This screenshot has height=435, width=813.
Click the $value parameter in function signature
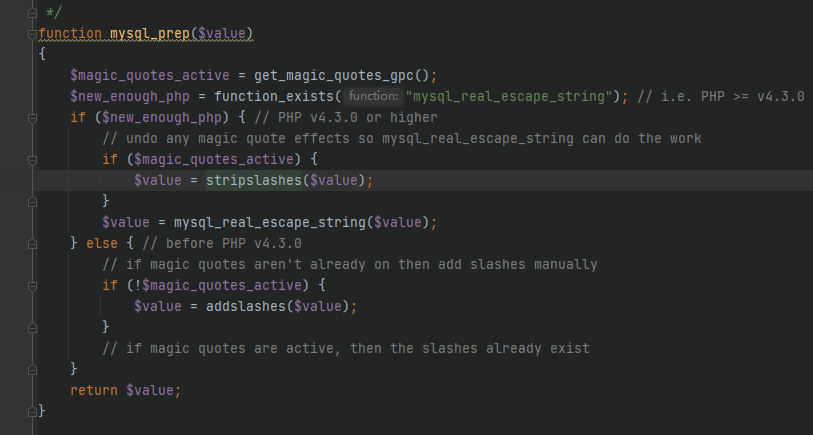222,34
